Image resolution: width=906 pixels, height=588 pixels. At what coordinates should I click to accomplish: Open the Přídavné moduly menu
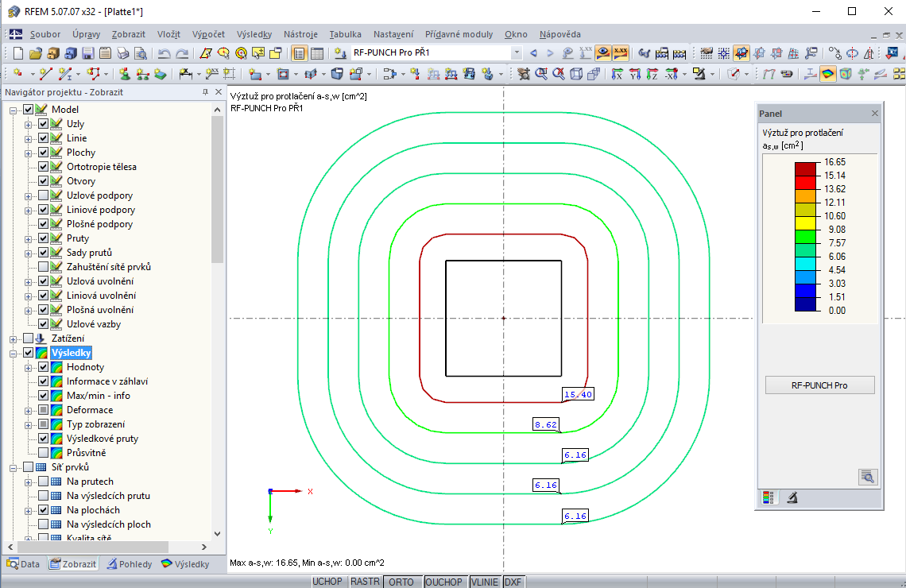coord(459,34)
